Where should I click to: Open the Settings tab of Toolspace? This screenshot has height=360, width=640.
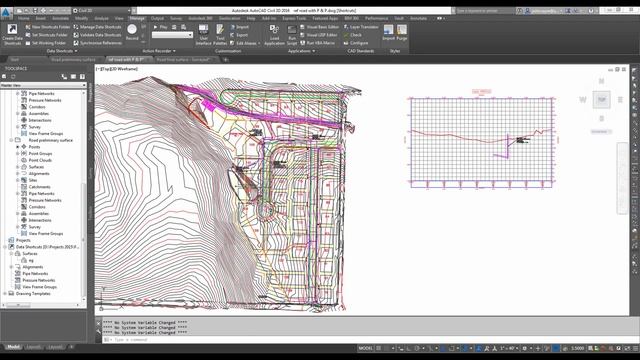(x=91, y=133)
